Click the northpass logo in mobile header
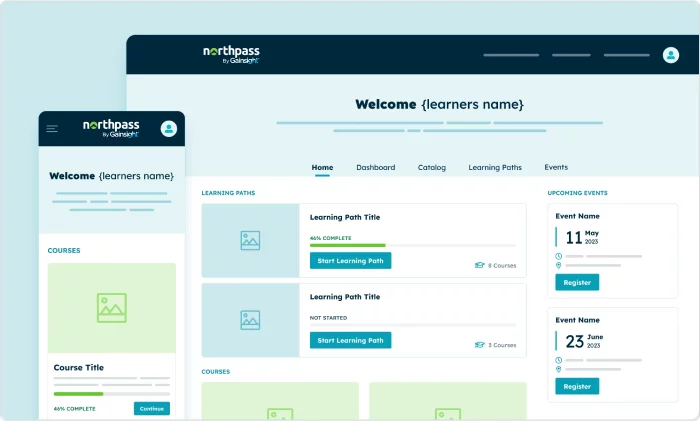This screenshot has height=421, width=700. (111, 128)
